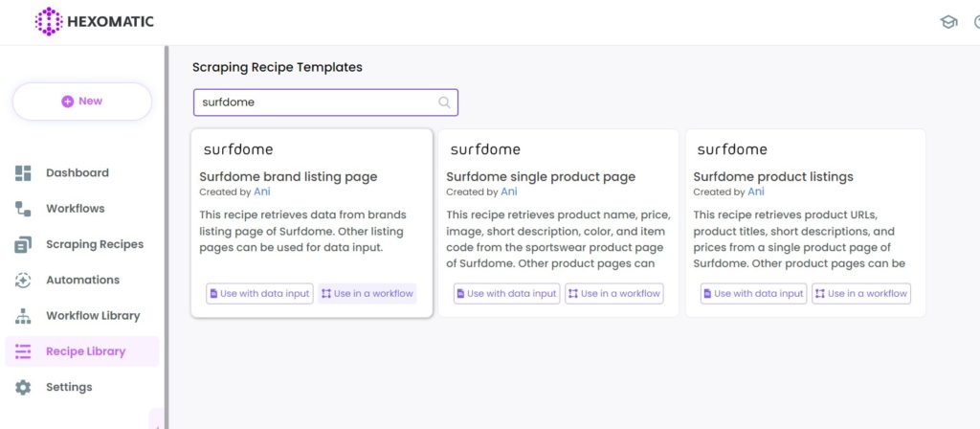This screenshot has width=980, height=429.
Task: Open the Surfdome single product page card
Action: click(541, 177)
